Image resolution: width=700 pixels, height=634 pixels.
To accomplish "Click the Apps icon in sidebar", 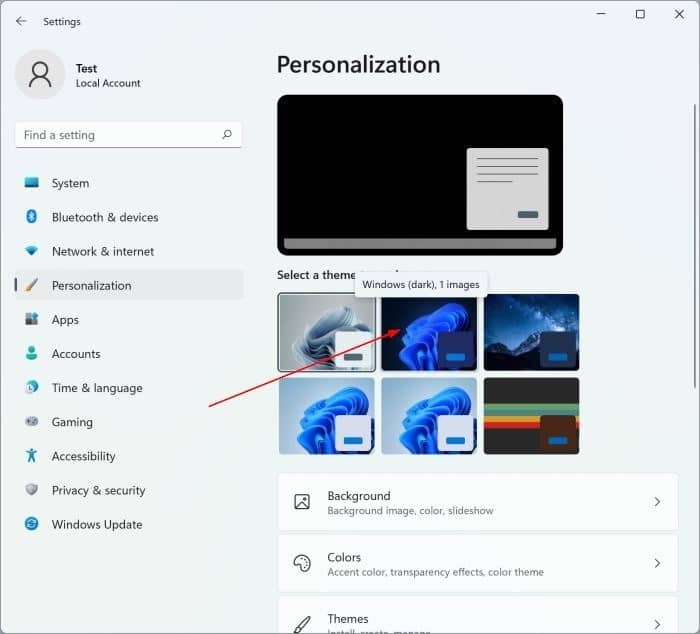I will 32,319.
